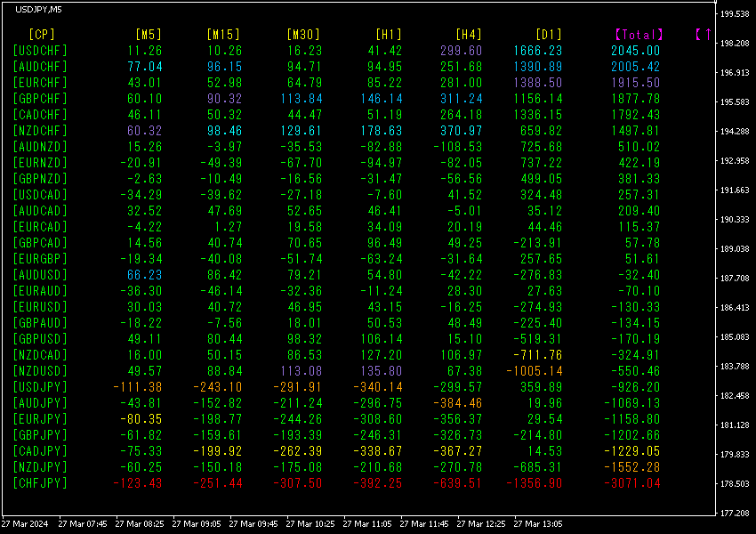The width and height of the screenshot is (756, 534).
Task: Click the 189.038 price scale label
Action: (x=735, y=249)
